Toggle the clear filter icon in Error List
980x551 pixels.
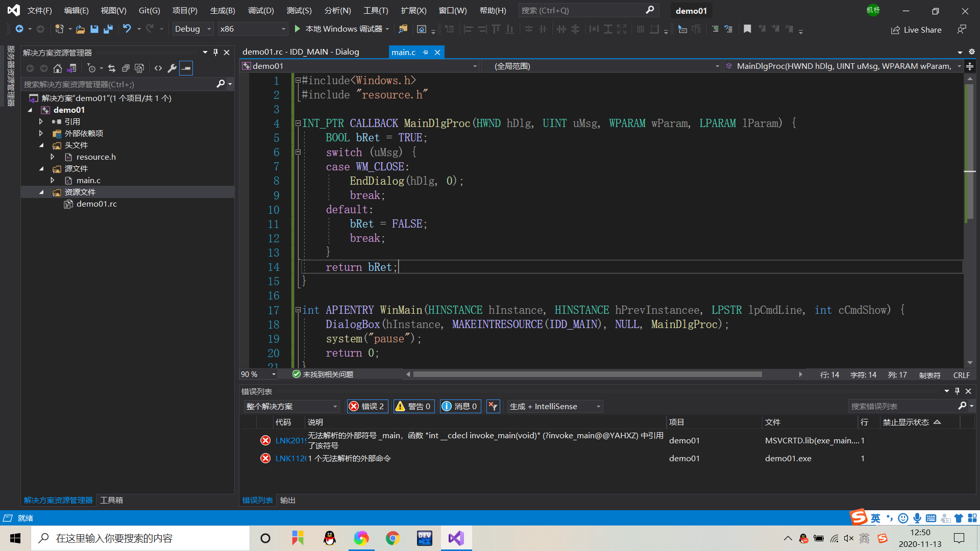(x=493, y=406)
